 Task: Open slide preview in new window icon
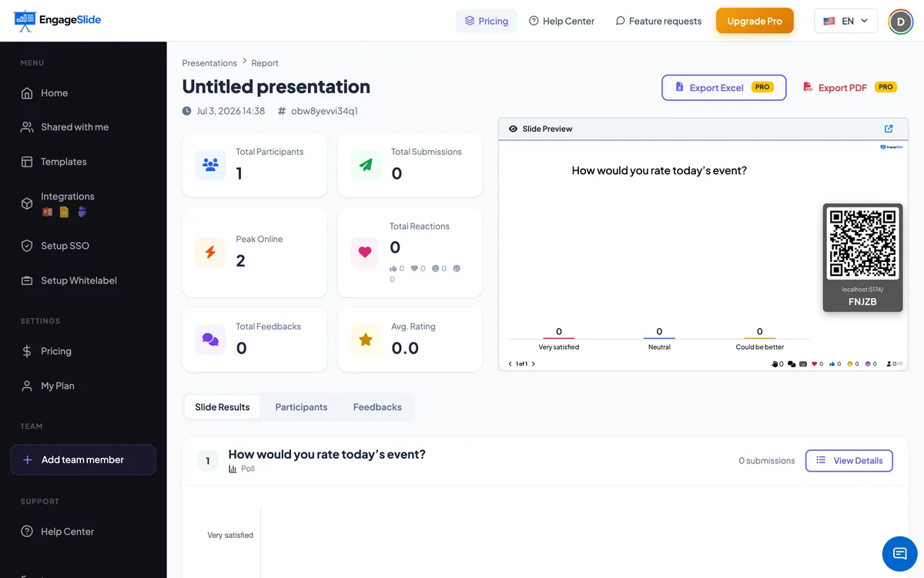coord(889,129)
